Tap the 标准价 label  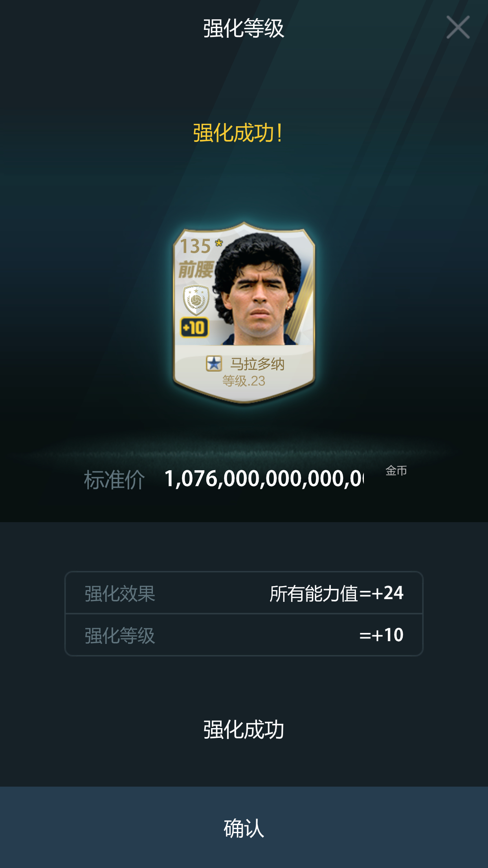pyautogui.click(x=114, y=480)
